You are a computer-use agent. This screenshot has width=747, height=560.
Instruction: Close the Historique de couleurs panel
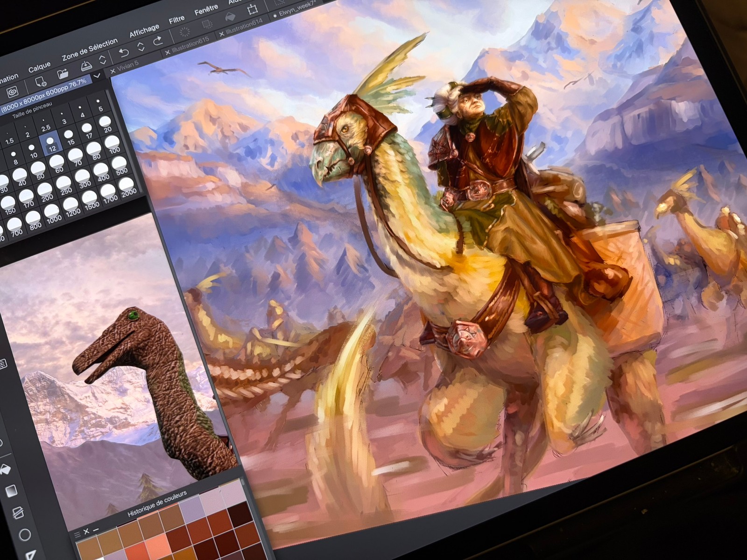(x=86, y=532)
